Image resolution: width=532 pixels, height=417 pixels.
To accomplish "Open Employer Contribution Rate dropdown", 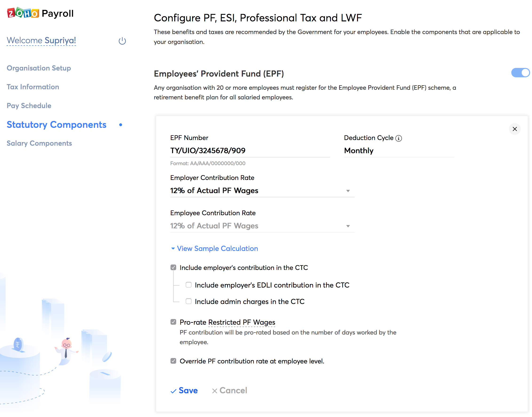I will (x=262, y=191).
